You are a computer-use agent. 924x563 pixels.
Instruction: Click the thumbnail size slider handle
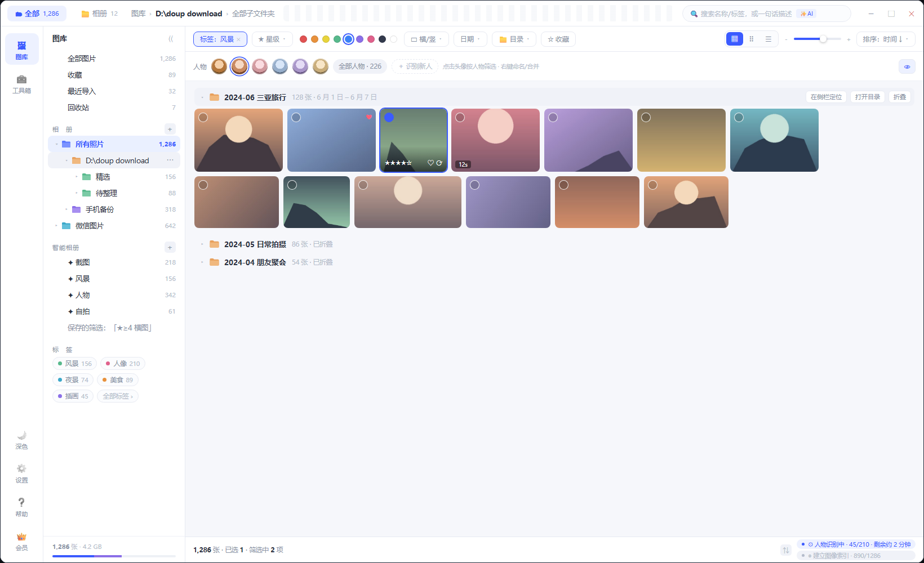(823, 39)
